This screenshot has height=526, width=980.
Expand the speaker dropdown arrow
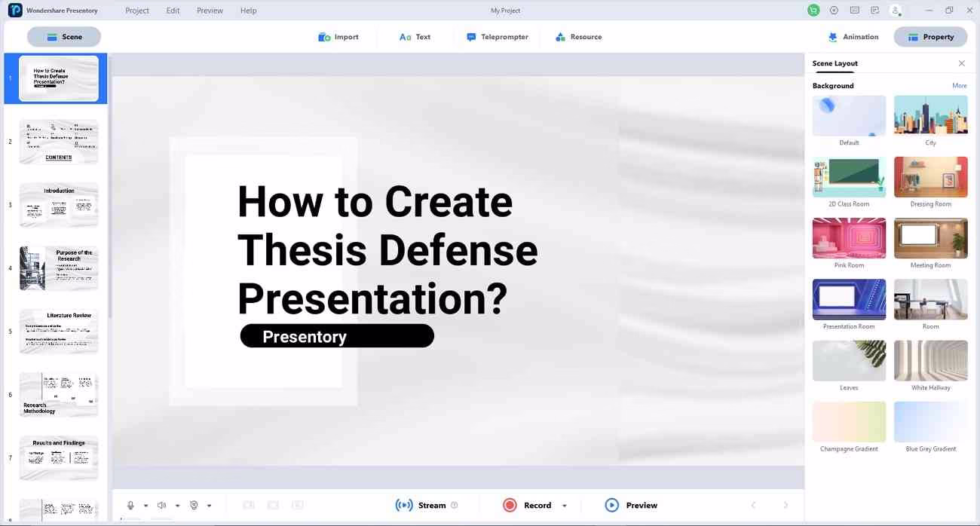click(x=177, y=506)
